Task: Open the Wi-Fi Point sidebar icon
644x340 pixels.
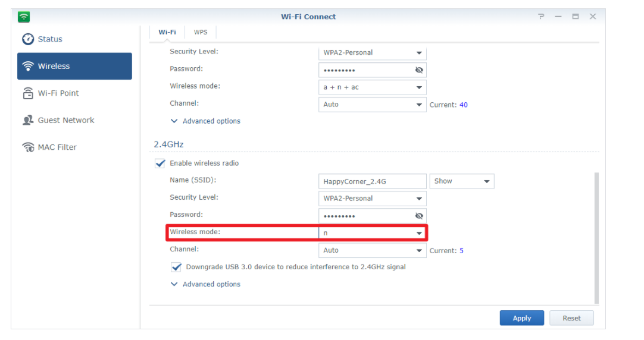Action: coord(28,93)
